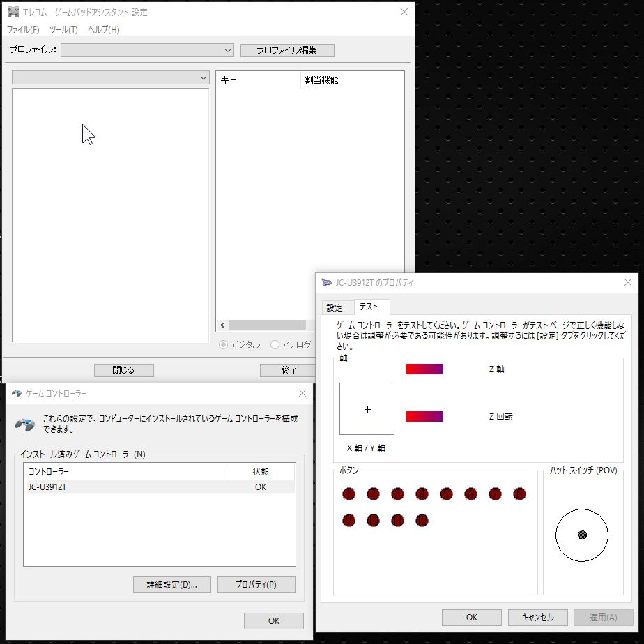The height and width of the screenshot is (644, 644).
Task: Click the 詳細設定(D)... button
Action: pyautogui.click(x=171, y=585)
